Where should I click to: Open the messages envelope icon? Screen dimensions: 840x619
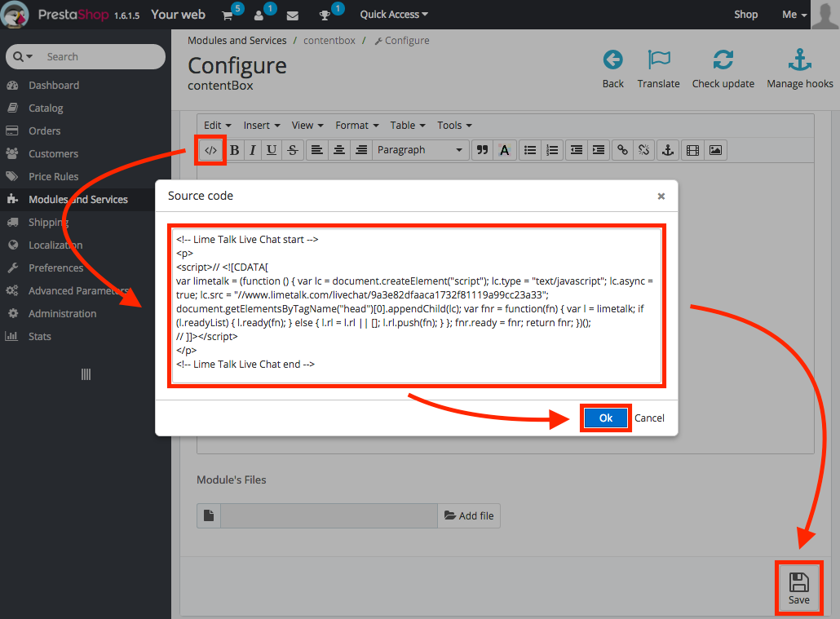point(293,15)
